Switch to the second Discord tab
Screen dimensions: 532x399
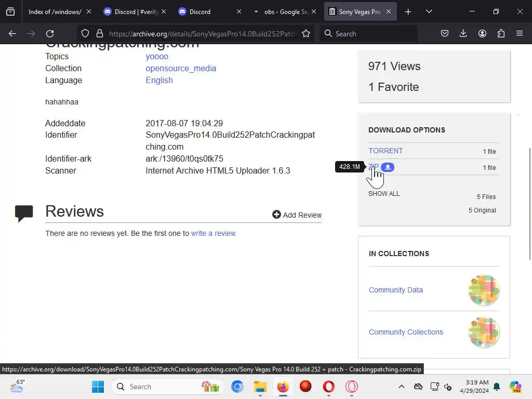pos(210,11)
